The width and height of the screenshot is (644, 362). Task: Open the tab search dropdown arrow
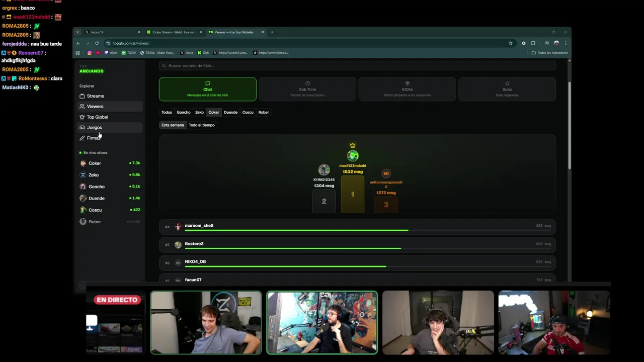(x=77, y=32)
